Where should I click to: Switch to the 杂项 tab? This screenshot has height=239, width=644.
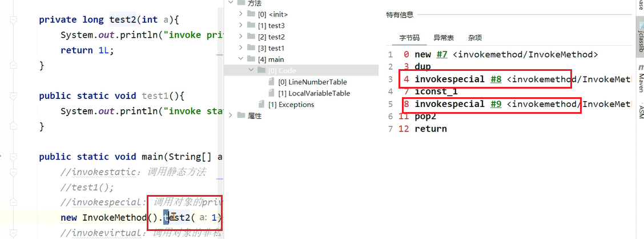(475, 38)
